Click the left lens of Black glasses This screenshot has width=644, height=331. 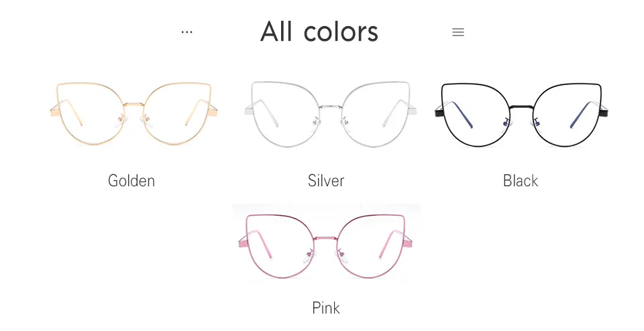click(476, 115)
